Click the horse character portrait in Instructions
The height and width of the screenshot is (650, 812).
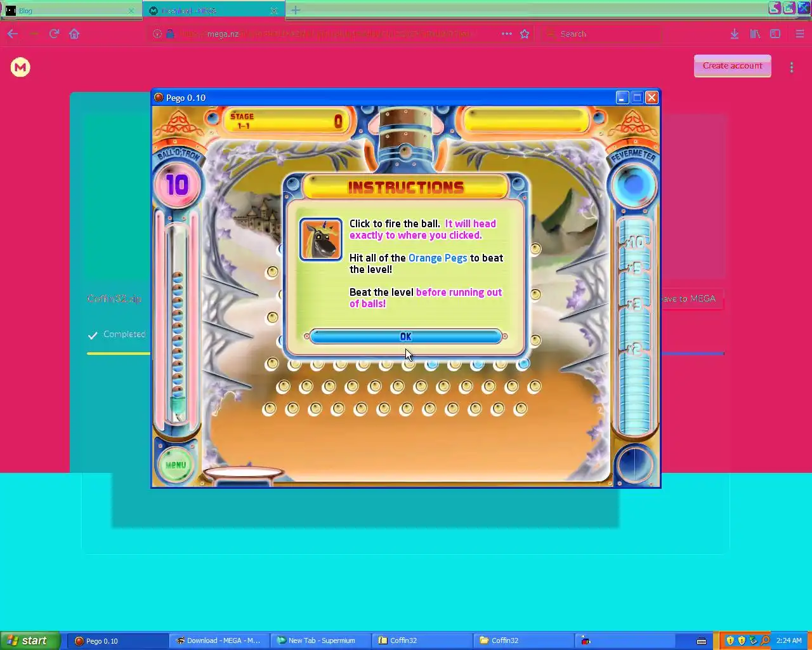(x=321, y=239)
